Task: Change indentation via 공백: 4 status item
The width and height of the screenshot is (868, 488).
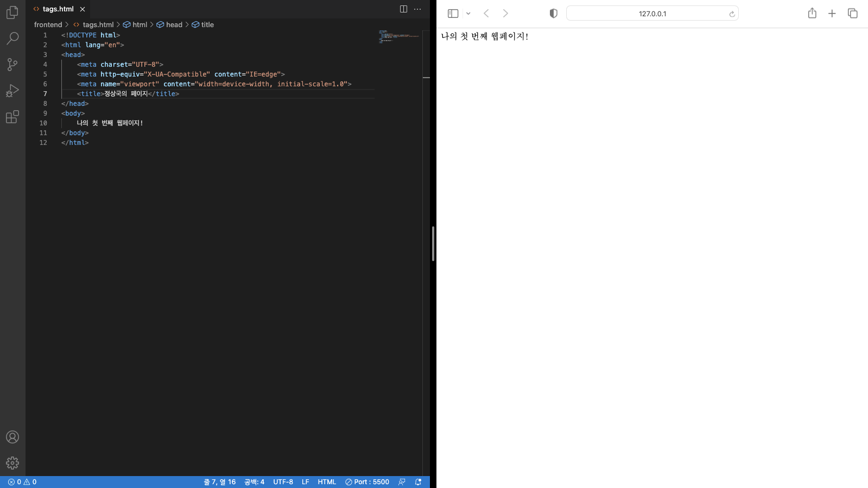Action: click(254, 482)
